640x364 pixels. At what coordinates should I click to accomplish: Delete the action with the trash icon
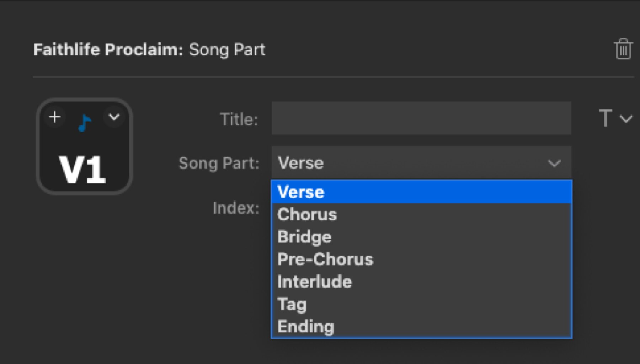(x=623, y=49)
